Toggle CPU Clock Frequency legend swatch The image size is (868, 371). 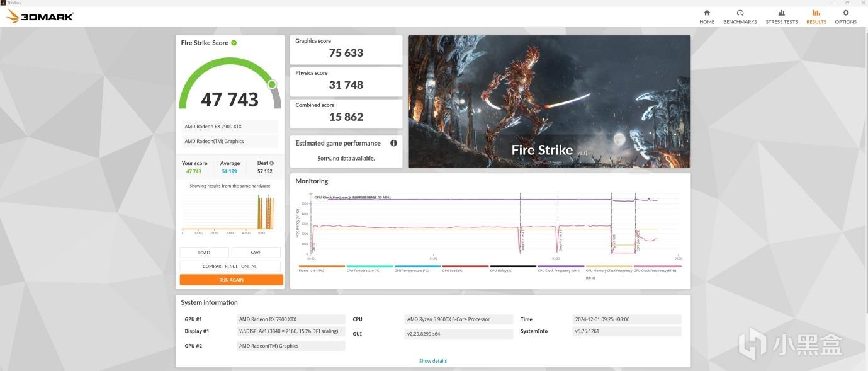click(561, 266)
